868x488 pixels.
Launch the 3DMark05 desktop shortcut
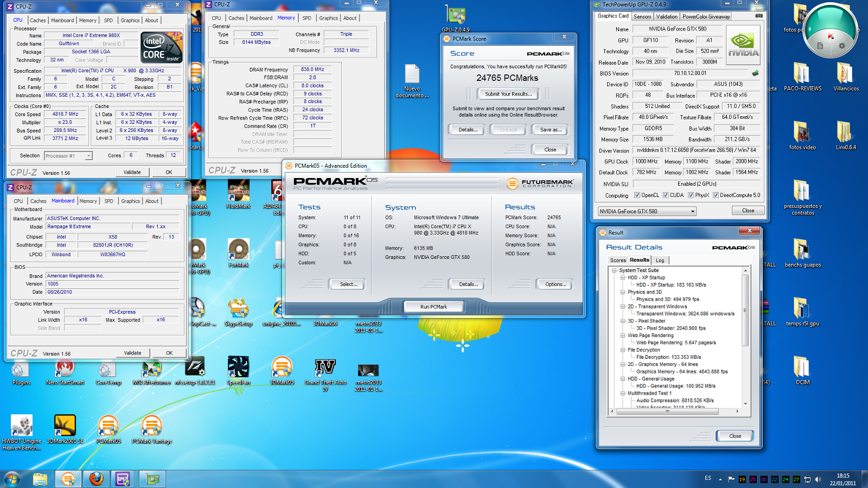pos(282,370)
